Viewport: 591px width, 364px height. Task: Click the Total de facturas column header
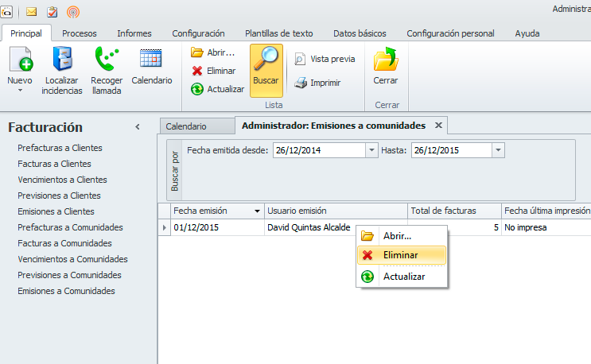pos(454,211)
